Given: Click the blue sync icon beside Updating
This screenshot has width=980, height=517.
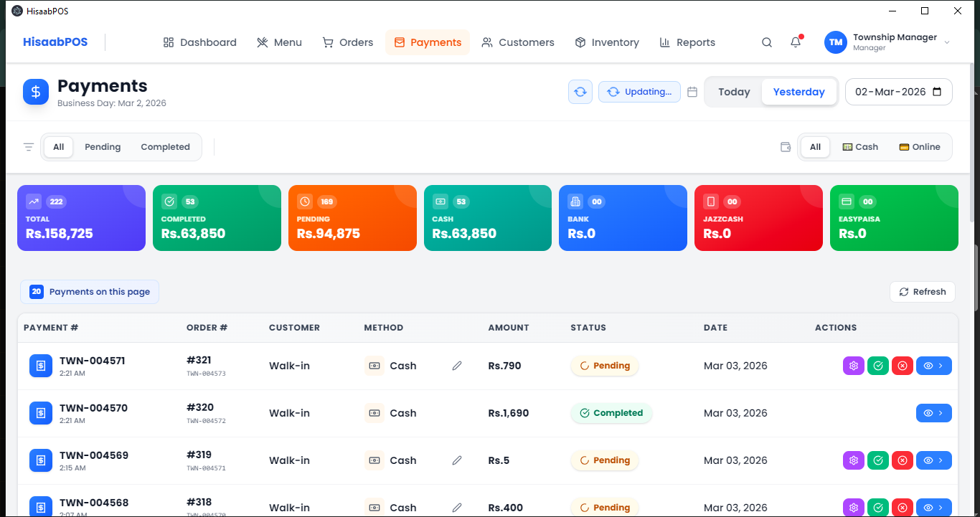Looking at the screenshot, I should coord(580,92).
